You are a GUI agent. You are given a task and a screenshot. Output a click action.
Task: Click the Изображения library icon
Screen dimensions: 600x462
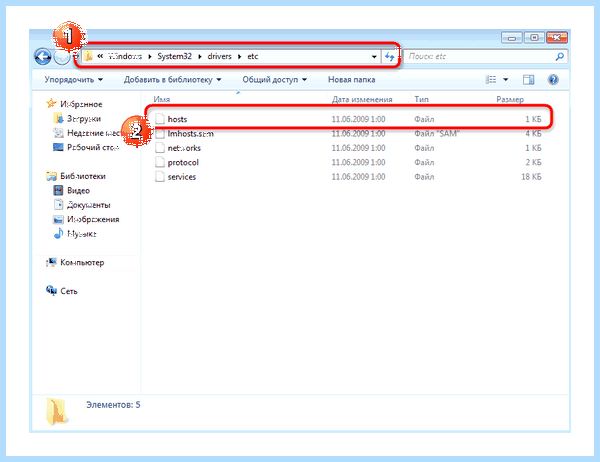coord(58,219)
